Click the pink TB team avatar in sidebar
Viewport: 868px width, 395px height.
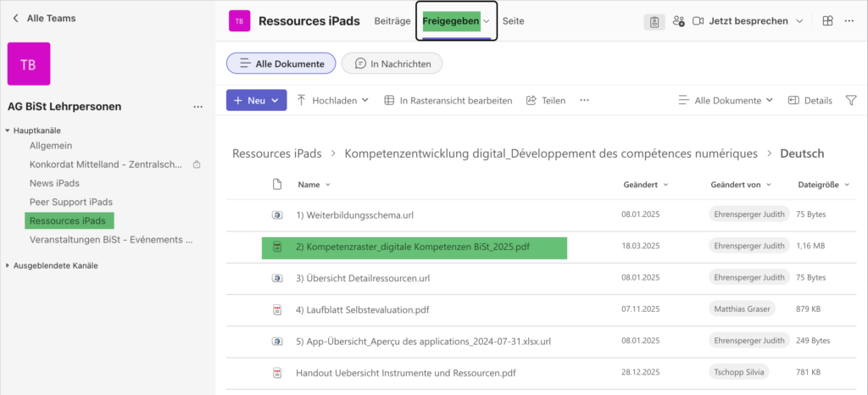[29, 64]
